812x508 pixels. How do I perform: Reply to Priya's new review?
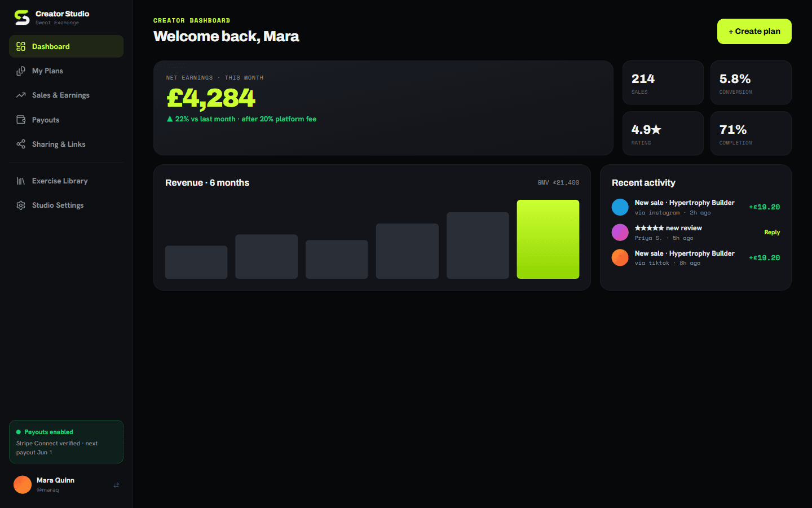tap(772, 232)
